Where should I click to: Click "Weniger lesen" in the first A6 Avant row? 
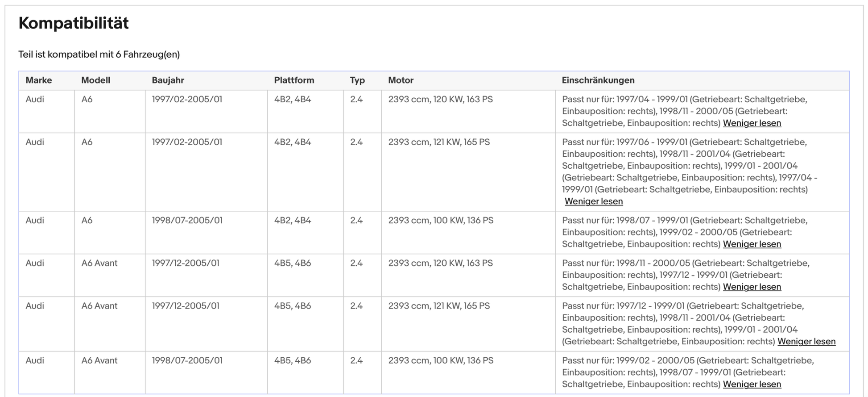[x=752, y=287]
